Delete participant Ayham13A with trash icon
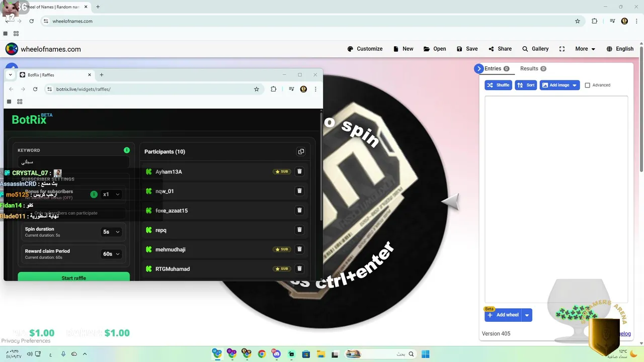Viewport: 644px width, 362px height. point(299,171)
